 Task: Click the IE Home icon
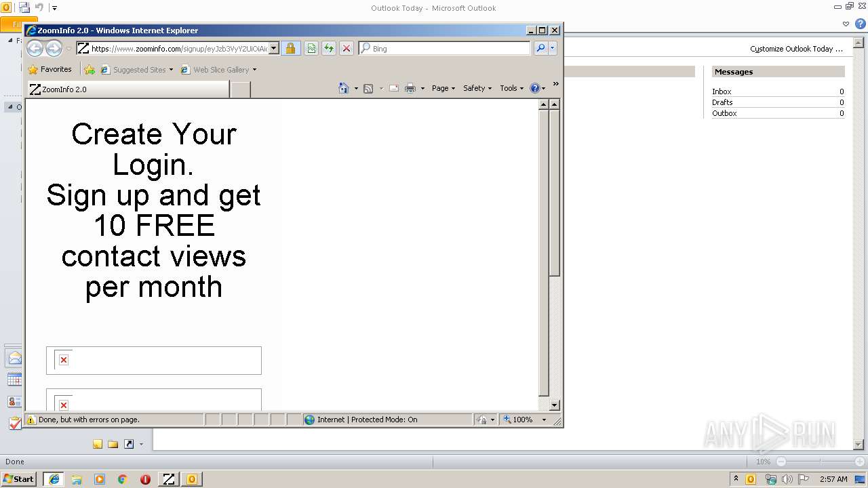[x=344, y=88]
